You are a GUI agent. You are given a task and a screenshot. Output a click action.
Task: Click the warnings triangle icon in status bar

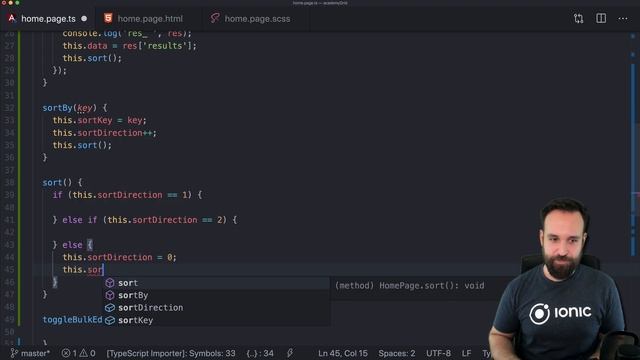point(84,353)
